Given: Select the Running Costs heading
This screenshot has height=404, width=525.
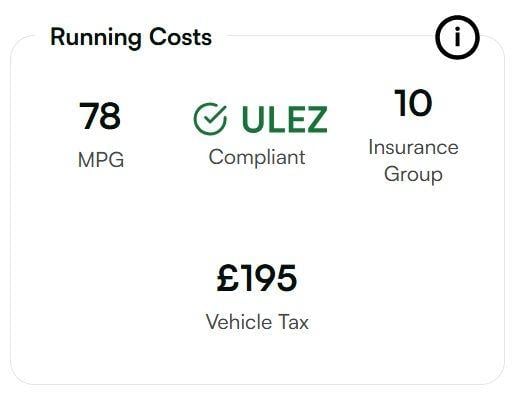Looking at the screenshot, I should (x=131, y=37).
